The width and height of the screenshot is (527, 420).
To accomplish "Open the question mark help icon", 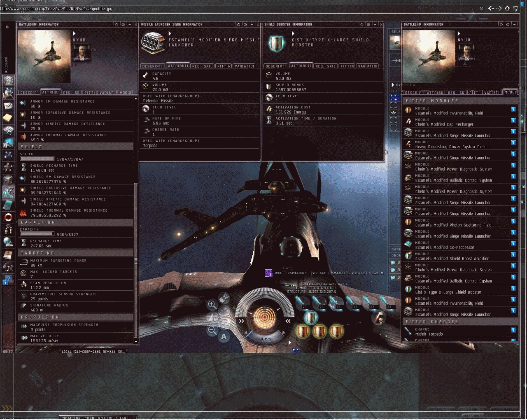I will point(8,280).
